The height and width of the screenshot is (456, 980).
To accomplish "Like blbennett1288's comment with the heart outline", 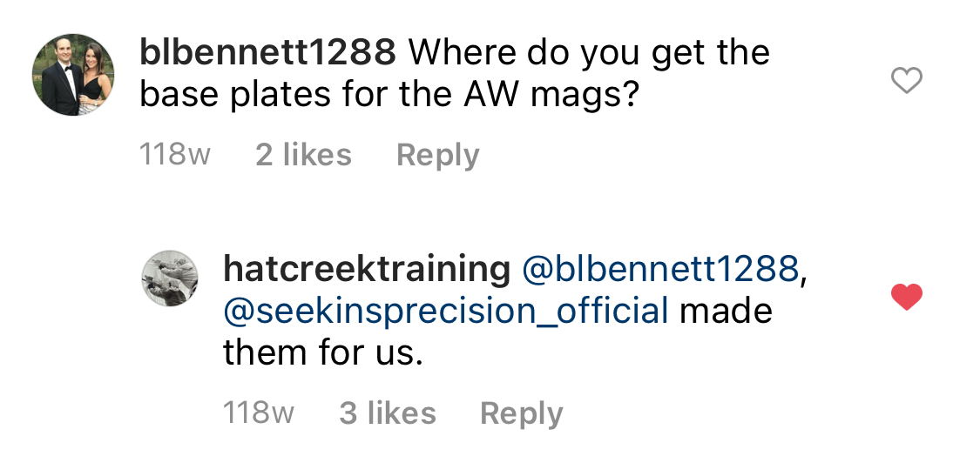I will [x=907, y=82].
